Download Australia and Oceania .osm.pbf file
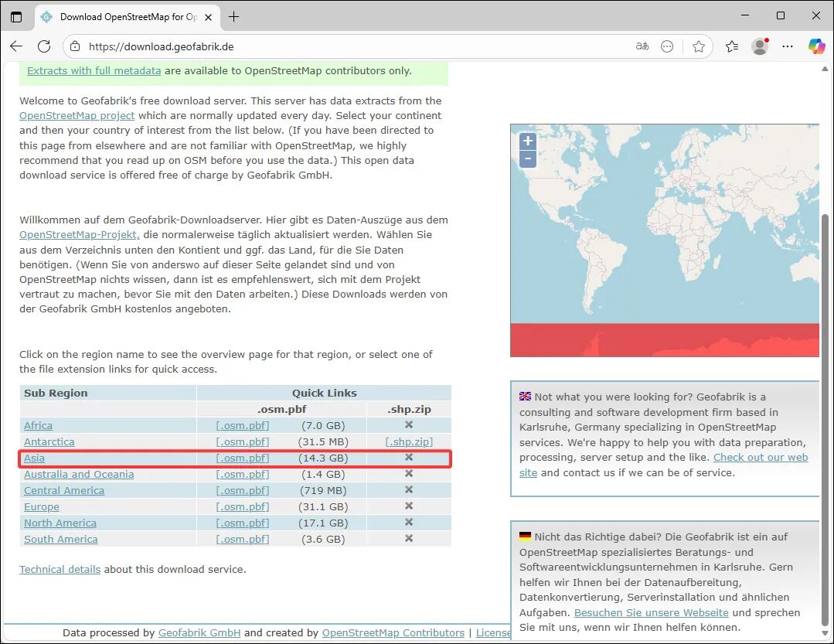Image resolution: width=834 pixels, height=644 pixels. point(243,475)
